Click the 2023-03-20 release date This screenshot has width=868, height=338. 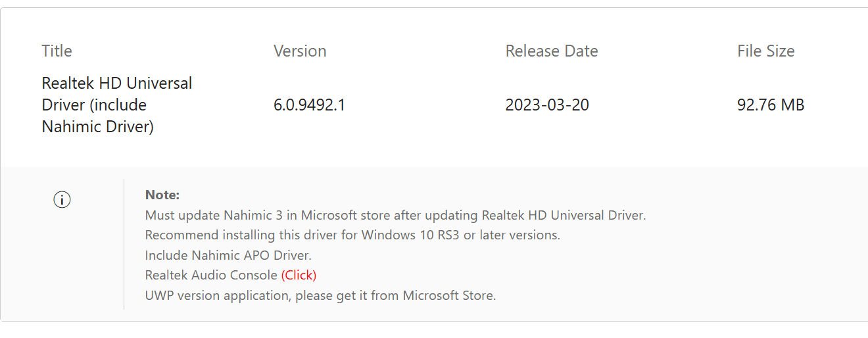tap(547, 105)
